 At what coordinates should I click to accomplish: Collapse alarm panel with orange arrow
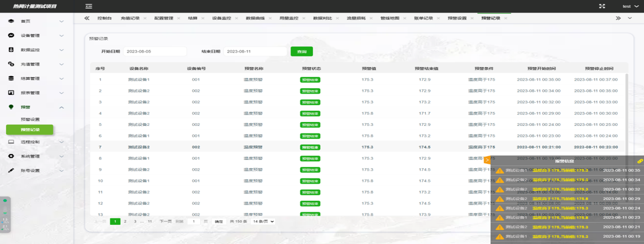487,160
